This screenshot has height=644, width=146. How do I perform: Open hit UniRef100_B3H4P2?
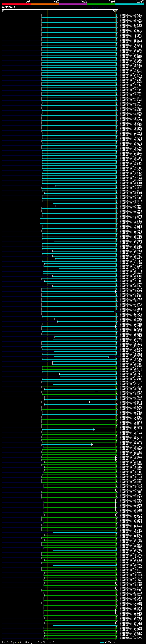point(131,25)
